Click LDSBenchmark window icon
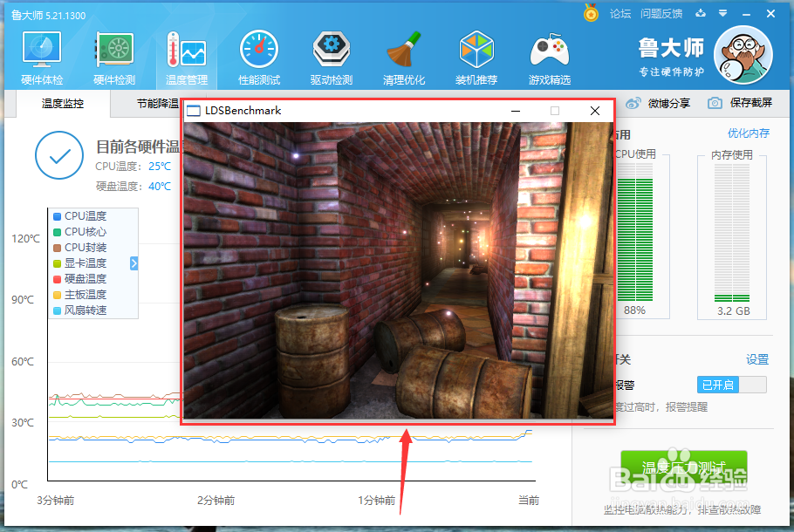The width and height of the screenshot is (794, 532). [194, 111]
